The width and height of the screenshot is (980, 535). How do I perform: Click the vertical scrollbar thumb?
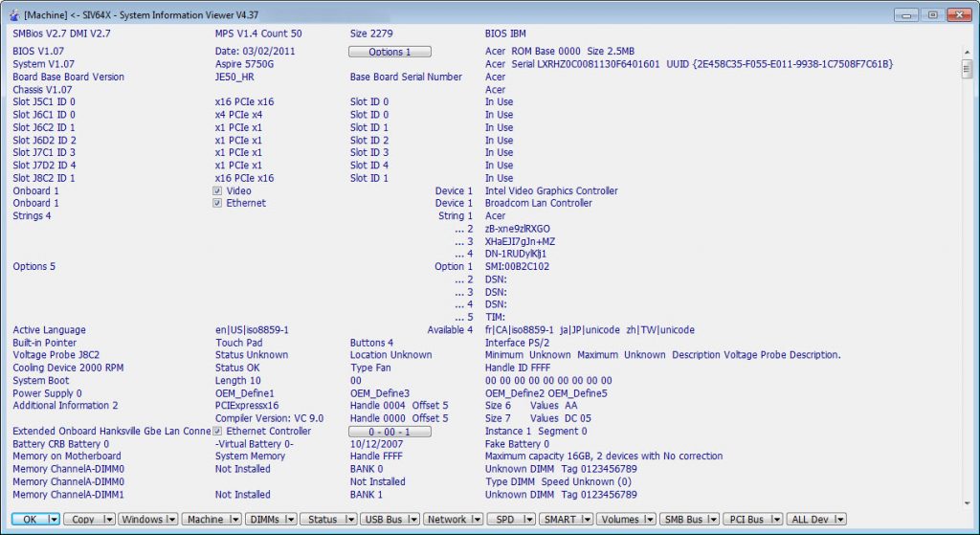[968, 69]
